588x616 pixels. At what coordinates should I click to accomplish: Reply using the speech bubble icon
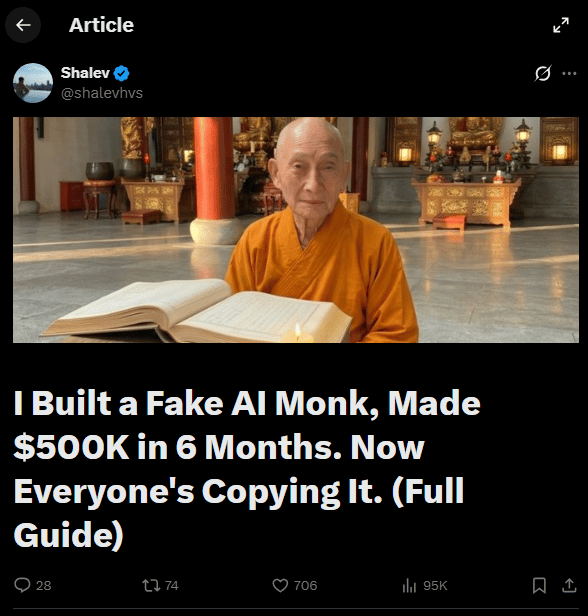[22, 585]
